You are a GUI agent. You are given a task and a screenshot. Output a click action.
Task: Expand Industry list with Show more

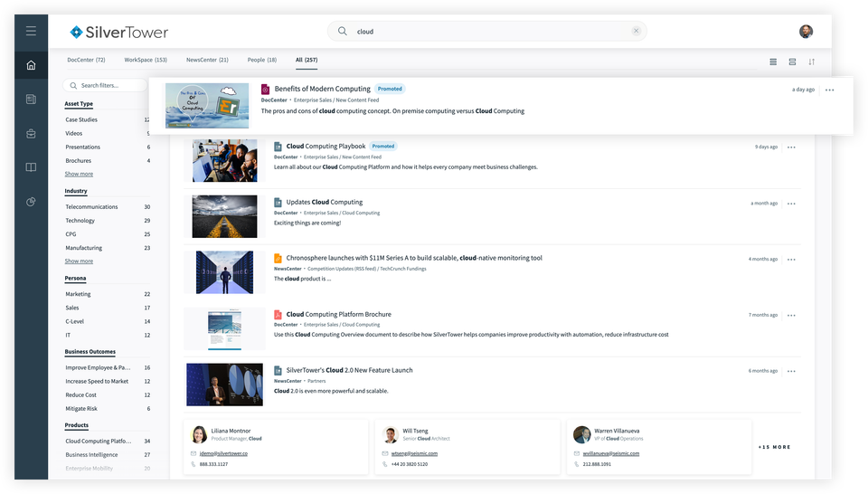pyautogui.click(x=79, y=261)
